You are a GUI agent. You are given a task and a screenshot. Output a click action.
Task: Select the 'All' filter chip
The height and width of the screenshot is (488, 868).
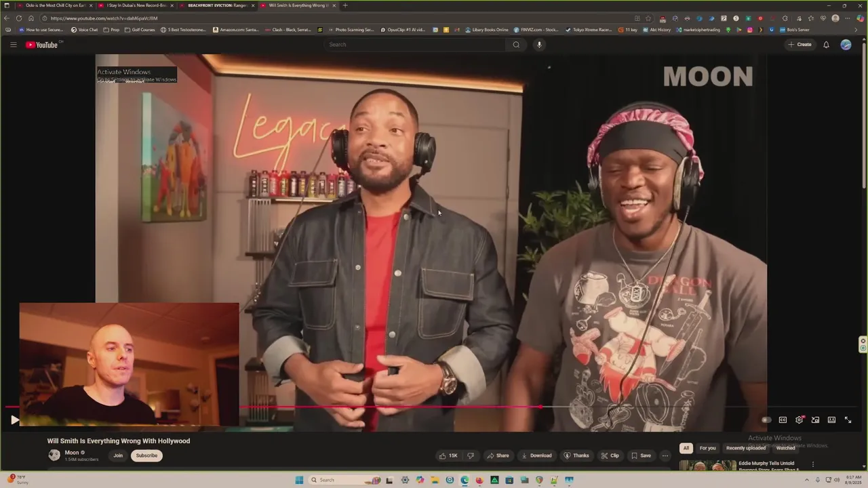686,448
